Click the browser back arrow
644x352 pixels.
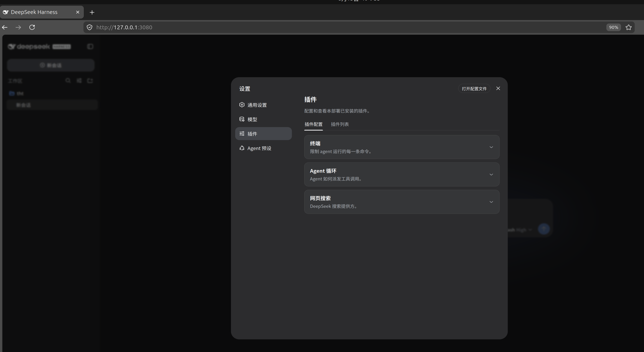(x=5, y=27)
